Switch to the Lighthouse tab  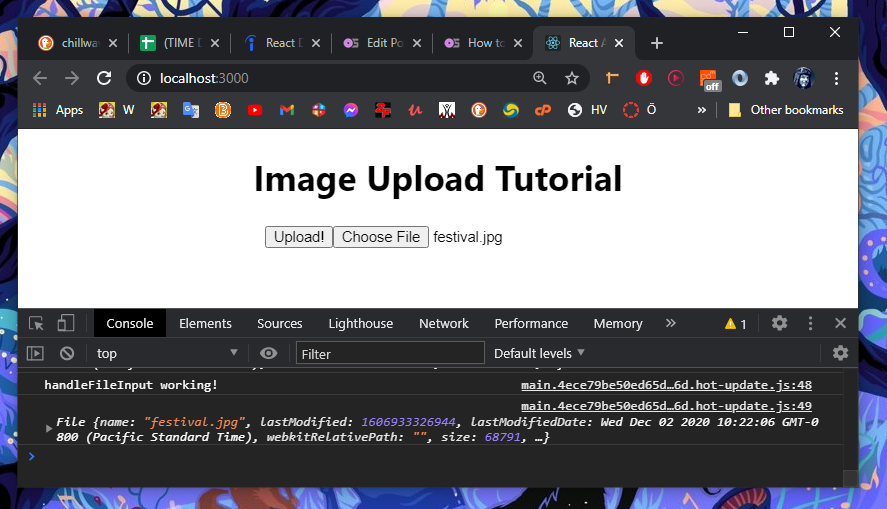tap(360, 323)
